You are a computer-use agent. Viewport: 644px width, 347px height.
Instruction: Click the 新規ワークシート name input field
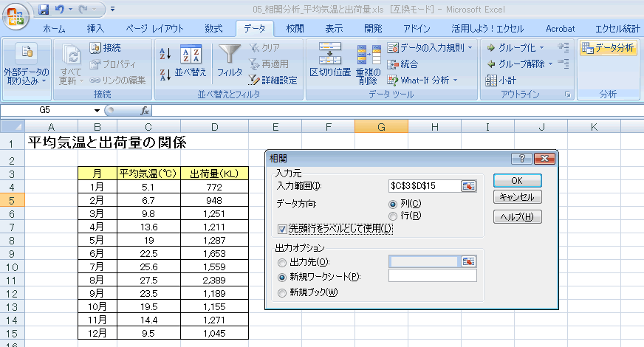point(432,276)
